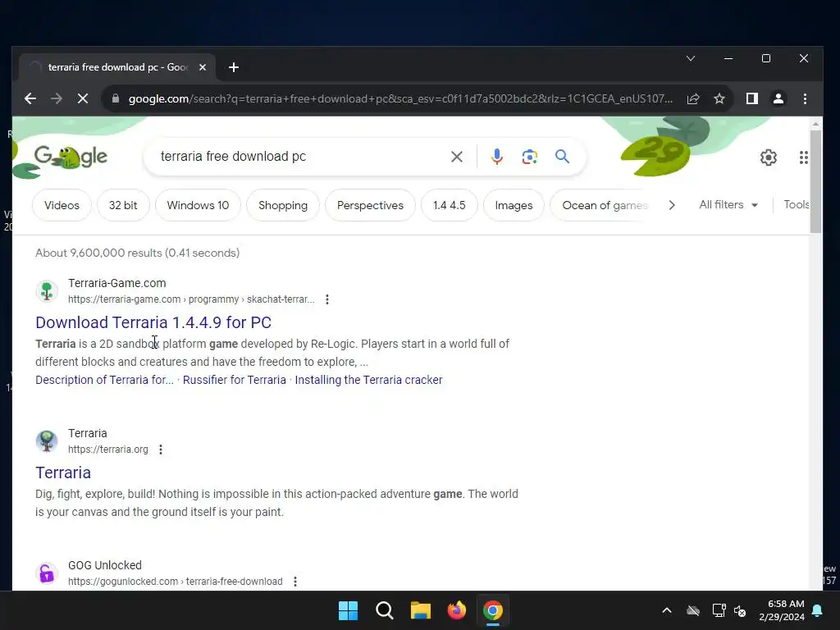840x630 pixels.
Task: Click Terraria-Game.com site name
Action: (x=116, y=283)
